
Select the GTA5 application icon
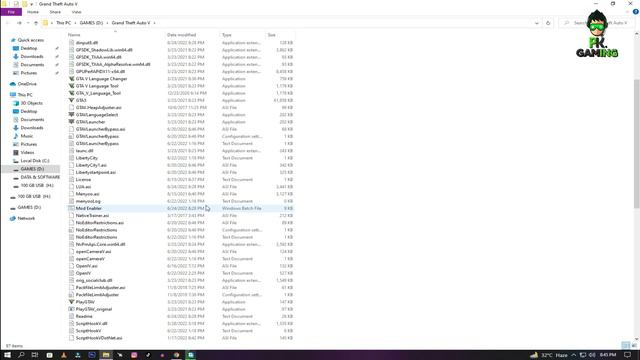click(71, 100)
